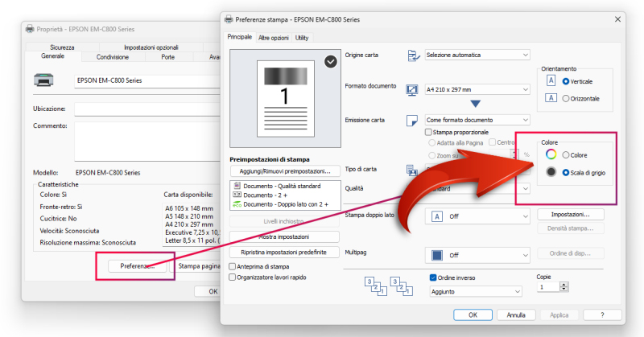Select A6 105 x 148 mm in Carta disponibile
This screenshot has height=337, width=644.
tap(189, 208)
